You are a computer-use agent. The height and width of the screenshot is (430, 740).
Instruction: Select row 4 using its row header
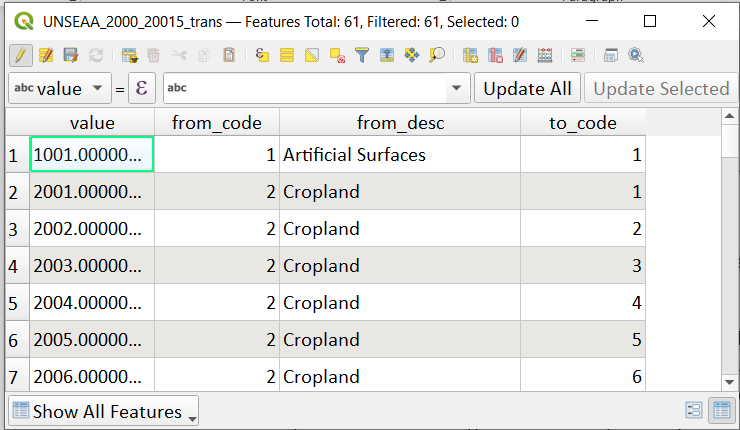pos(17,266)
